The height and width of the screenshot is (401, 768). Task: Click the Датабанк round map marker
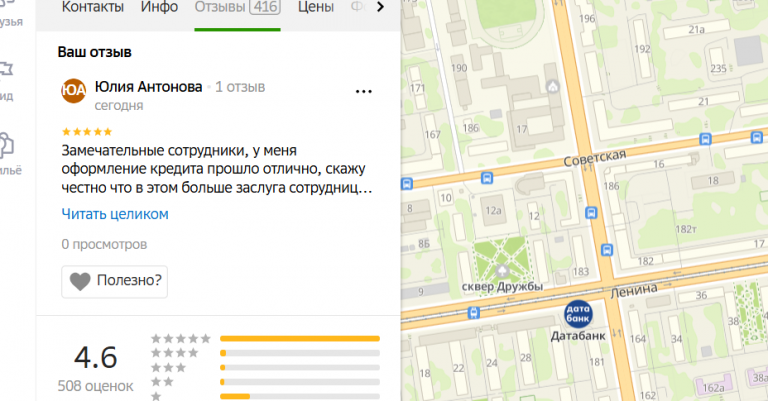578,314
